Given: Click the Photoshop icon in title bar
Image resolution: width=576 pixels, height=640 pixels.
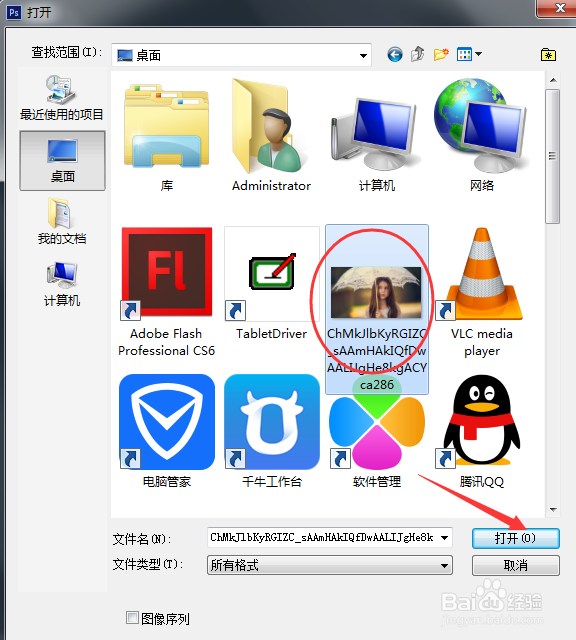Looking at the screenshot, I should click(x=13, y=13).
